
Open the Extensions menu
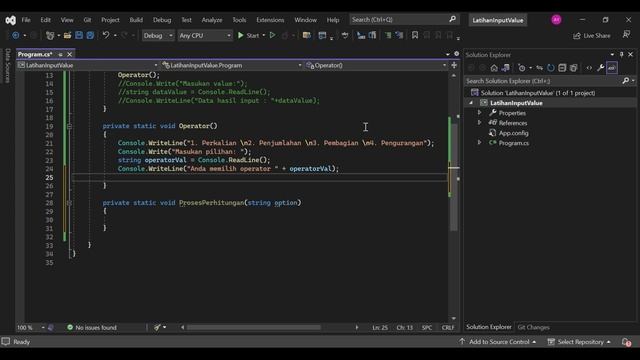click(270, 20)
